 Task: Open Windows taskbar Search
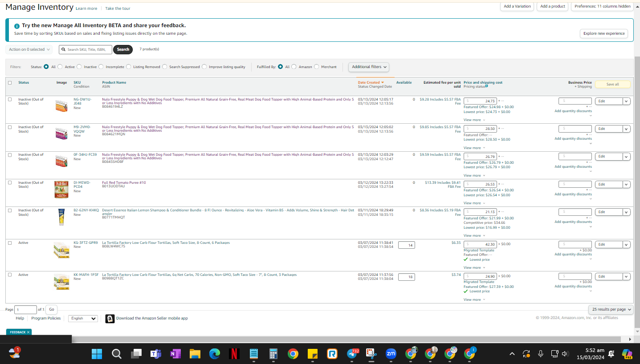116,354
